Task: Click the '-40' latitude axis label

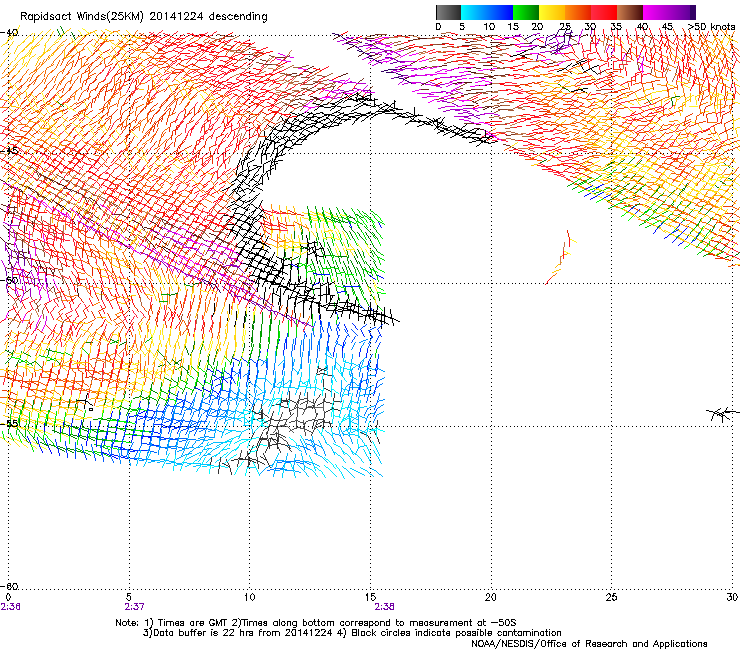Action: pyautogui.click(x=9, y=33)
